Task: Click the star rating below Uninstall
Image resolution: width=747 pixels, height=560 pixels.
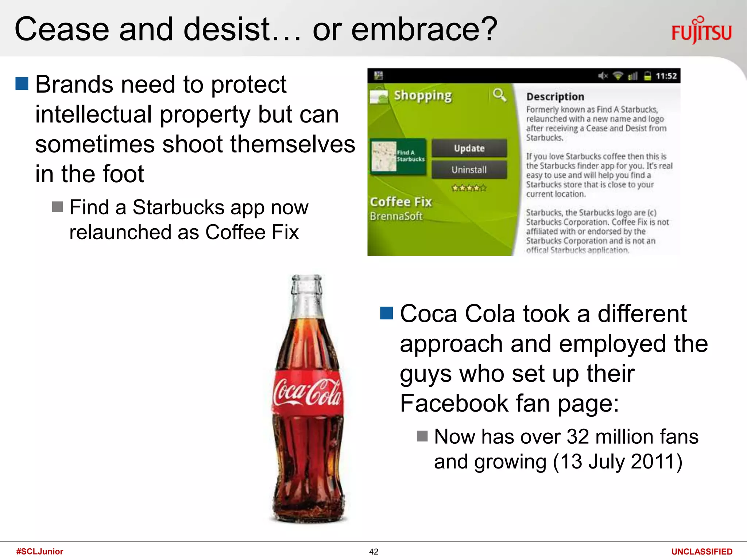Action: pyautogui.click(x=469, y=188)
